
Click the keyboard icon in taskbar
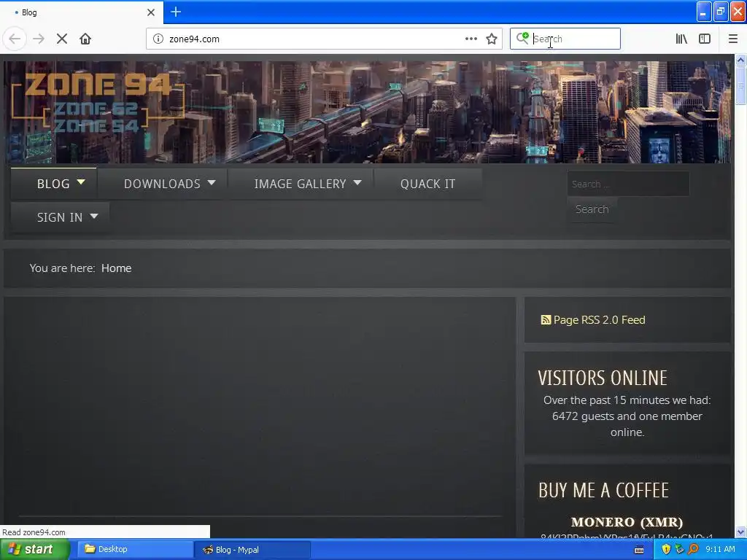pyautogui.click(x=639, y=551)
